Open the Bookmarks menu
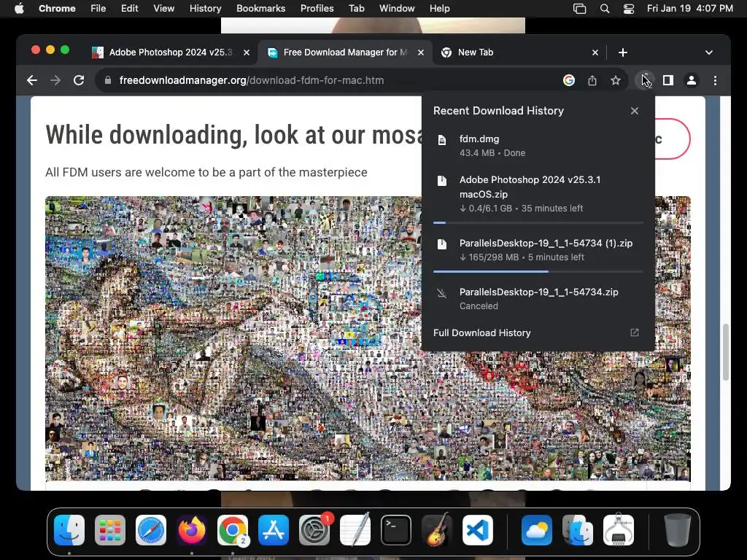Screen dimensions: 747x560 click(x=260, y=9)
